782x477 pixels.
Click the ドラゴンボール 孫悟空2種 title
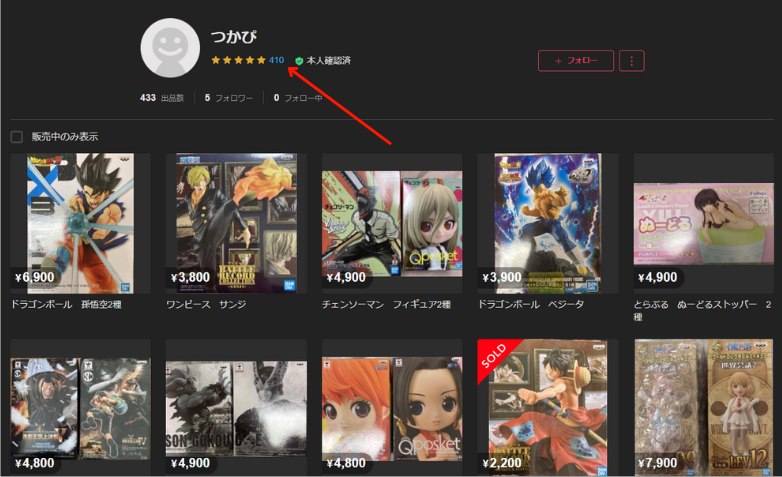(x=66, y=304)
